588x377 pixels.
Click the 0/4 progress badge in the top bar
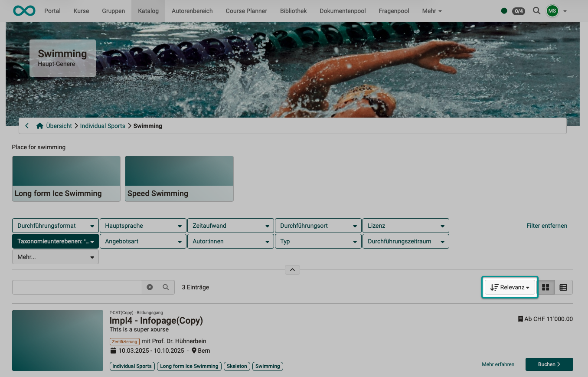519,11
